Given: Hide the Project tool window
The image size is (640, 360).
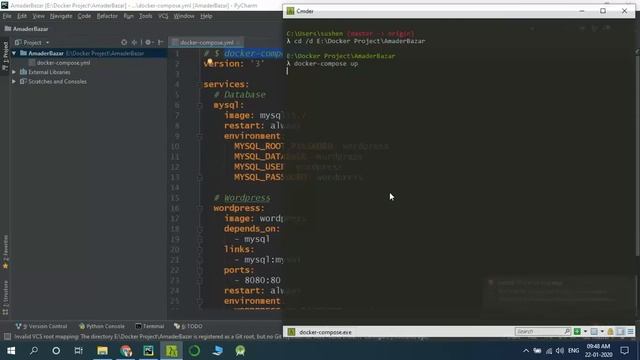Looking at the screenshot, I should pyautogui.click(x=160, y=42).
